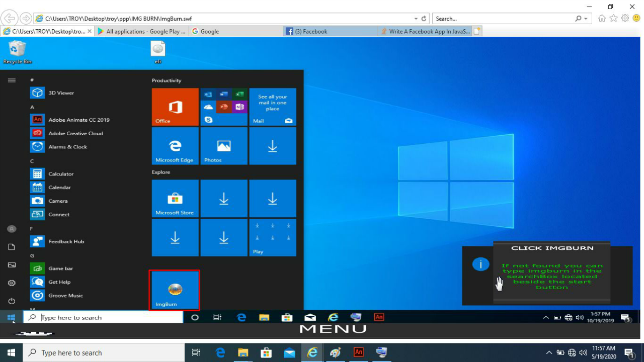Open Calendar in the Start menu list
Screen dimensions: 644x362
[x=51, y=188]
